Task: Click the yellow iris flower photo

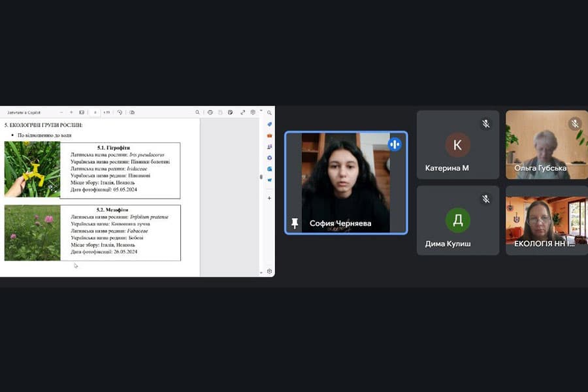Action: point(32,169)
